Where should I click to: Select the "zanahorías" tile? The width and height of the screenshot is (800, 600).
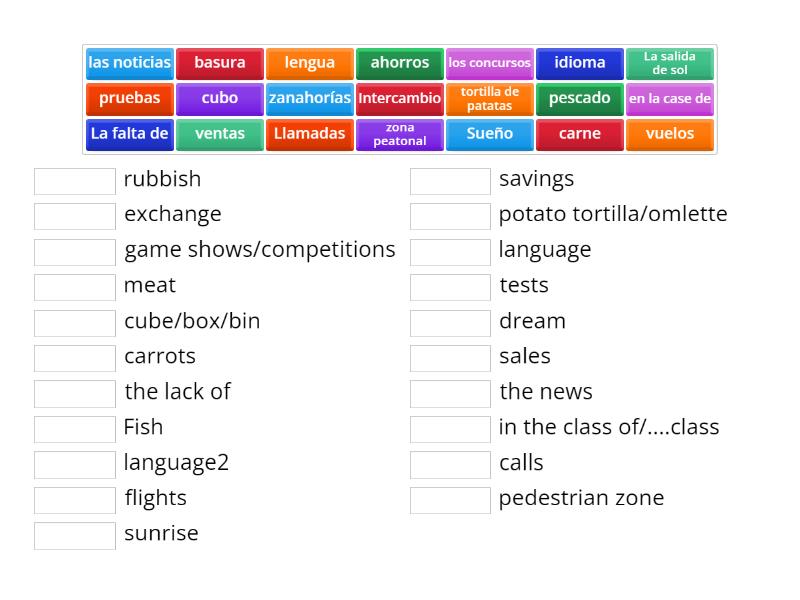point(309,98)
